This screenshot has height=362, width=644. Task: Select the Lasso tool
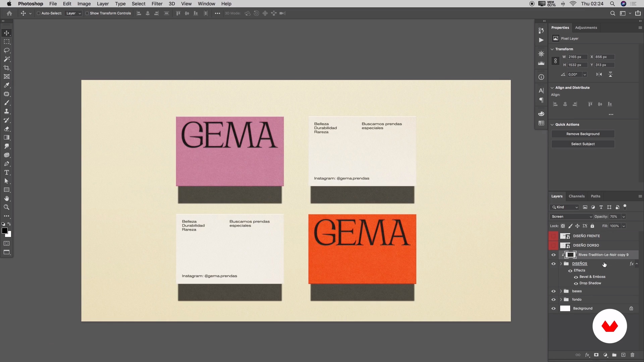pyautogui.click(x=6, y=50)
